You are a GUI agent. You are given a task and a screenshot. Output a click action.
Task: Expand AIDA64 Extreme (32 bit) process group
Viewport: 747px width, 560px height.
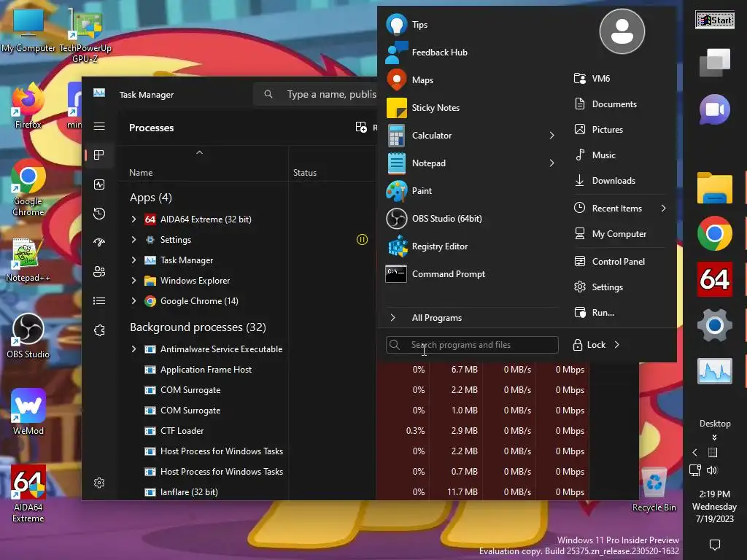point(134,219)
